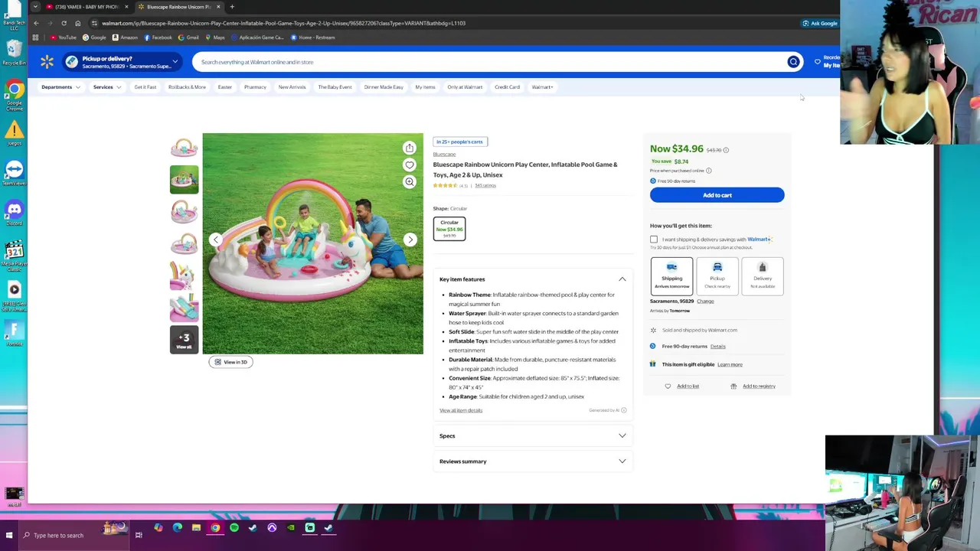Open Chrome apps grid in bookmarks bar
980x551 pixels.
click(x=35, y=37)
